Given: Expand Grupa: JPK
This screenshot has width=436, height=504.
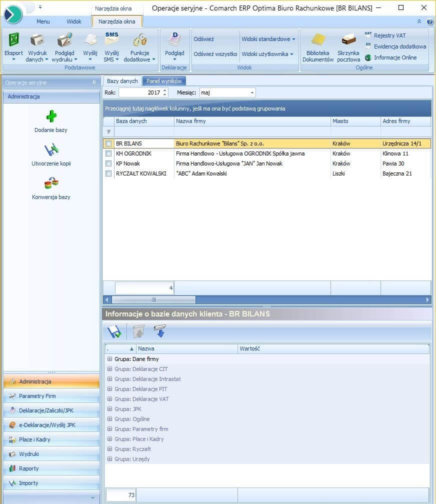Looking at the screenshot, I should tap(109, 409).
